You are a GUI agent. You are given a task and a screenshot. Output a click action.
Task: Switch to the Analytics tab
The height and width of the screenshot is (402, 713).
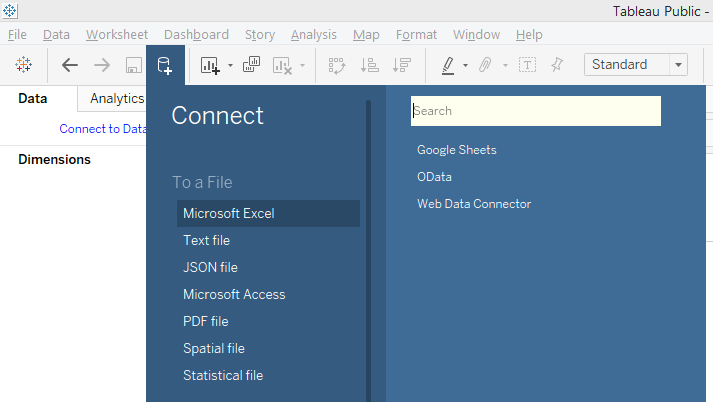click(x=116, y=99)
